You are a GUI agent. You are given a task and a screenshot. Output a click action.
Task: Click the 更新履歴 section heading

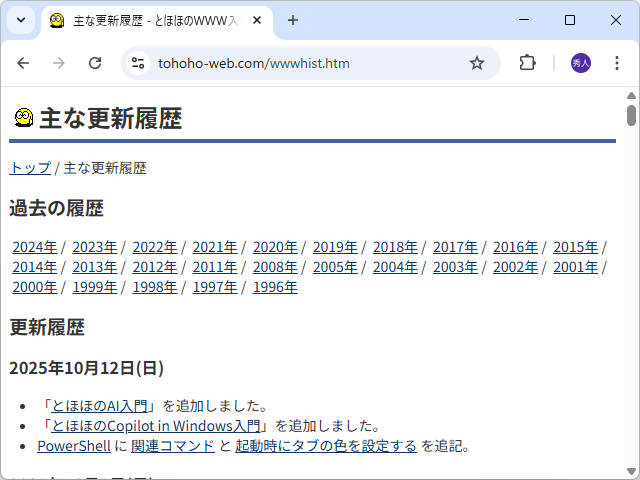pos(47,327)
